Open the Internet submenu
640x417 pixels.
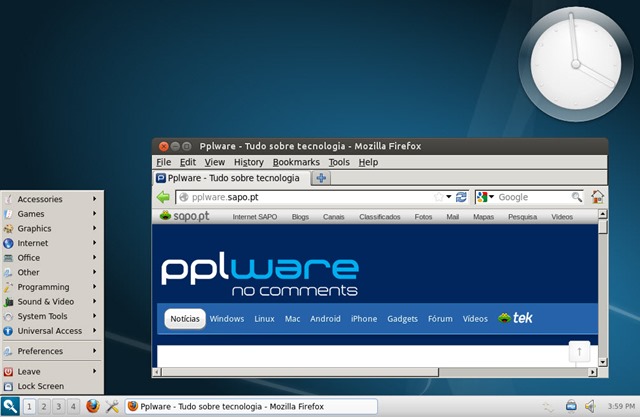tap(51, 243)
